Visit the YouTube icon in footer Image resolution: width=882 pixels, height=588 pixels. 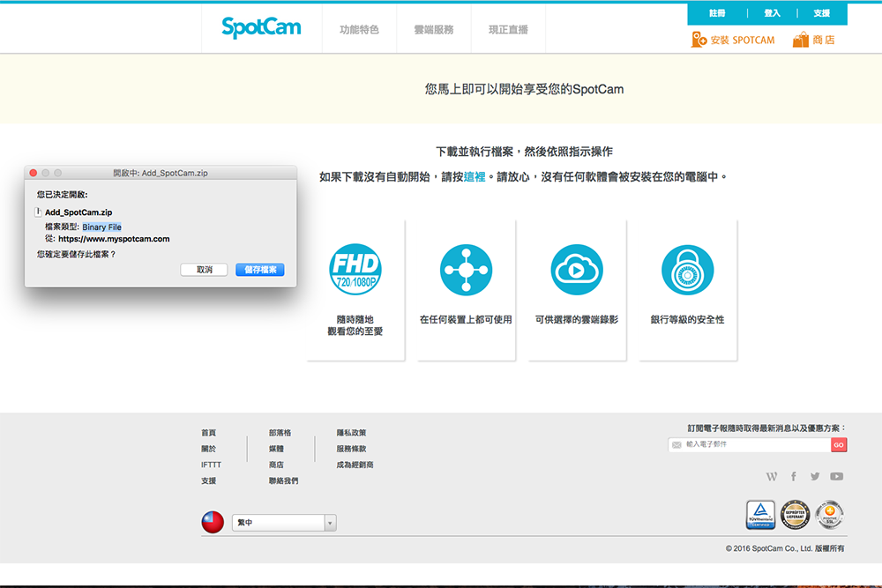[836, 476]
